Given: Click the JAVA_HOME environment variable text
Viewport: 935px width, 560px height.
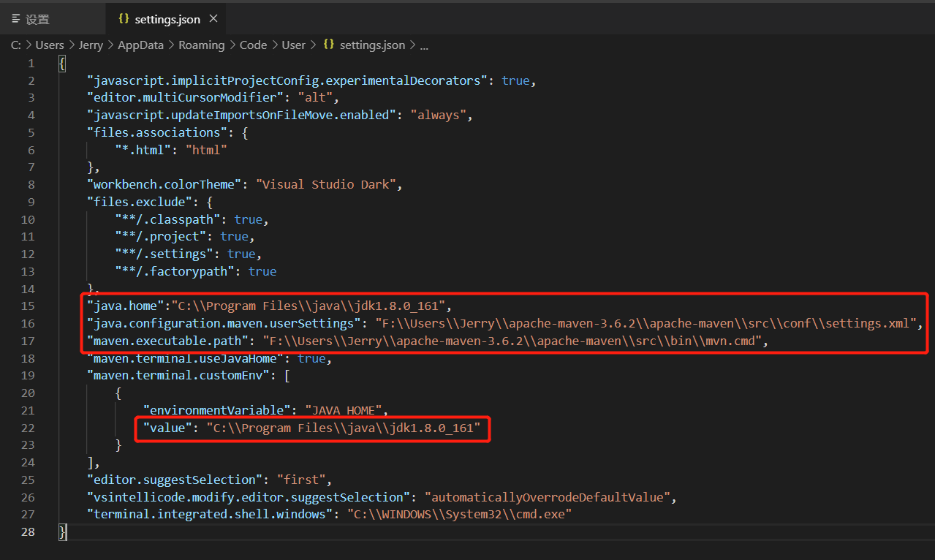Looking at the screenshot, I should click(x=343, y=410).
